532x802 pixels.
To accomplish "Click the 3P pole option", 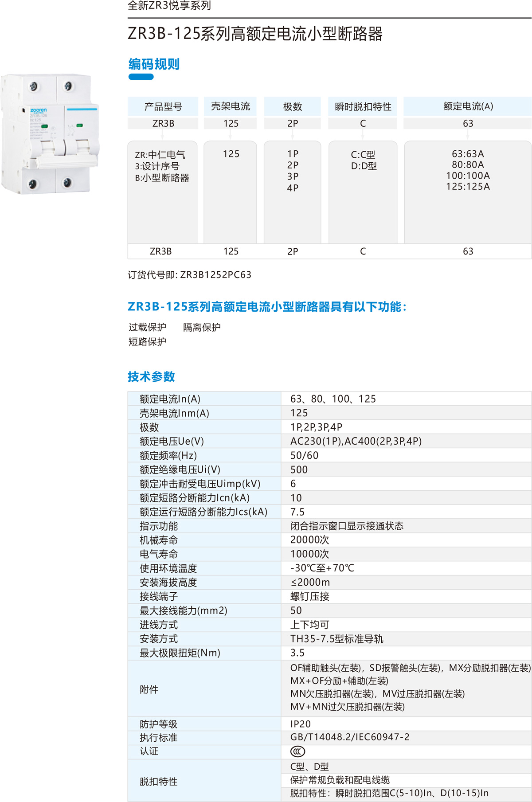I will (293, 176).
